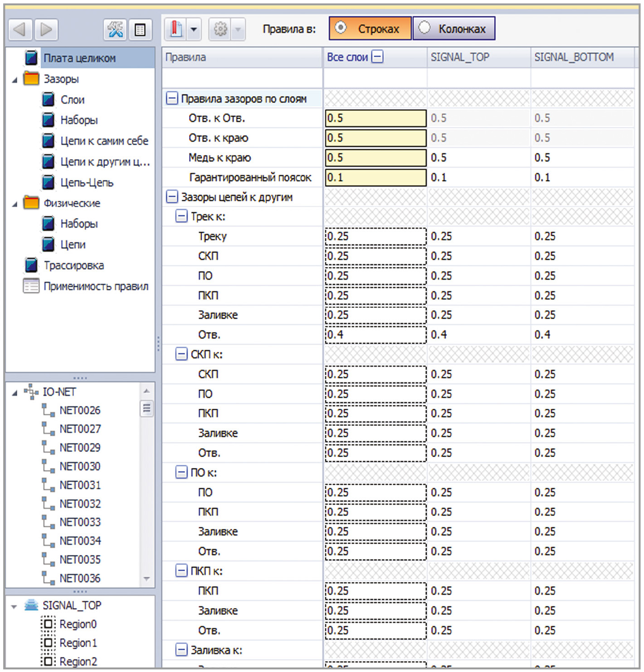The height and width of the screenshot is (672, 644).
Task: Collapse Правила зазоров по слоям section
Action: tap(172, 98)
